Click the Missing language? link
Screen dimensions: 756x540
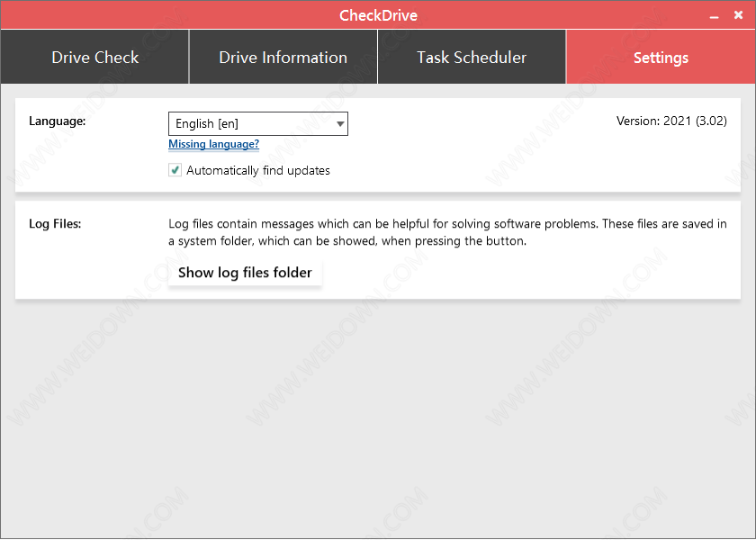click(213, 144)
